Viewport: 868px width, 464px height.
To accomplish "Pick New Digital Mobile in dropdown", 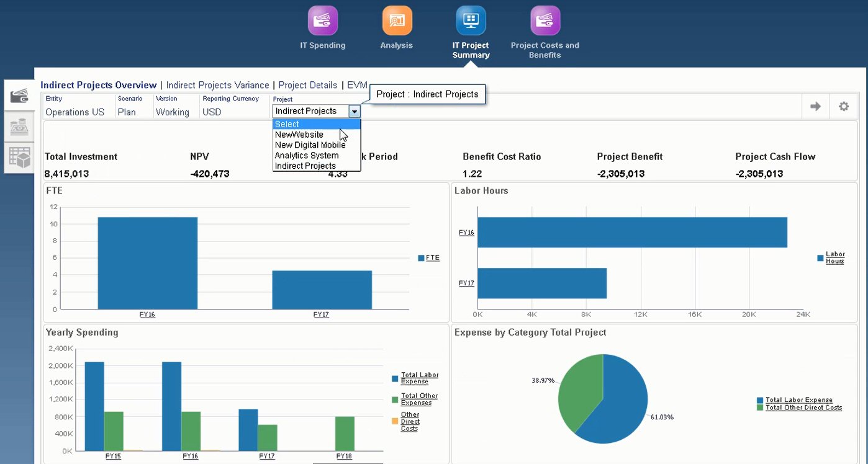I will [x=310, y=145].
